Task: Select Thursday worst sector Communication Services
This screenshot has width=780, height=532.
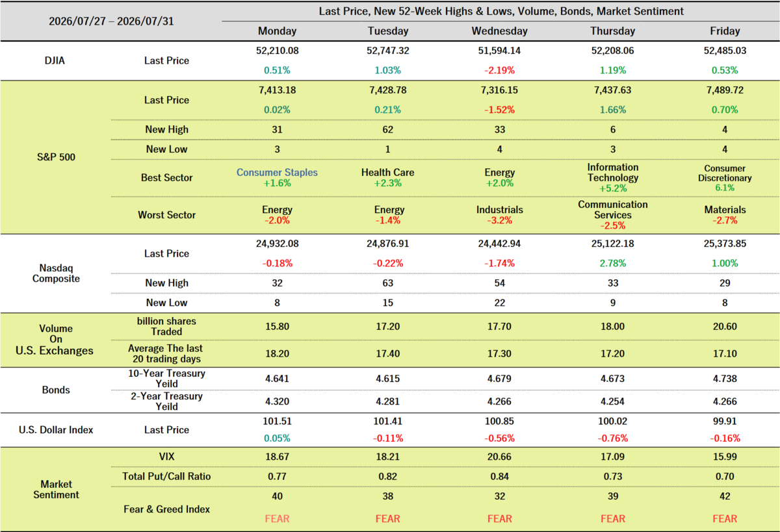Action: (x=612, y=210)
